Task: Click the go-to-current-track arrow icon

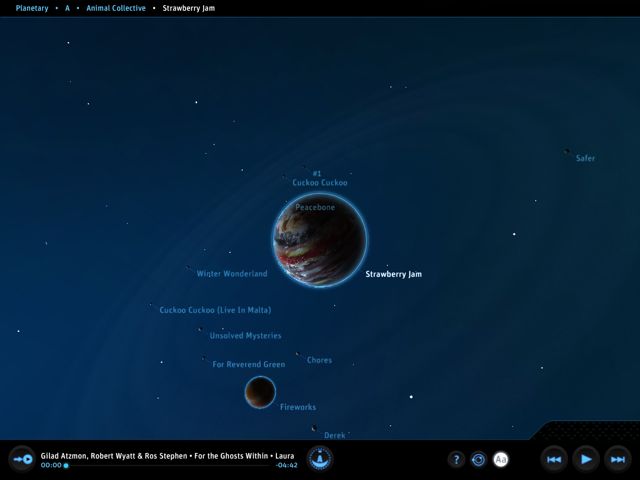Action: 22,460
